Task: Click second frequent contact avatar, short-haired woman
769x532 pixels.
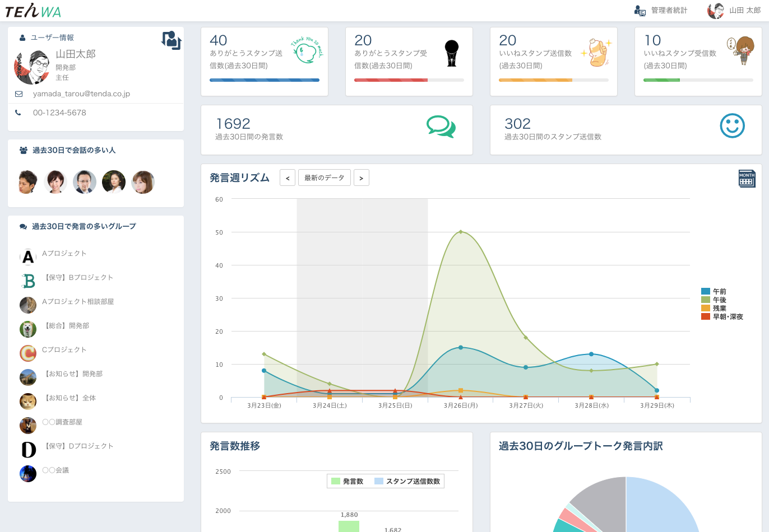Action: (x=55, y=182)
